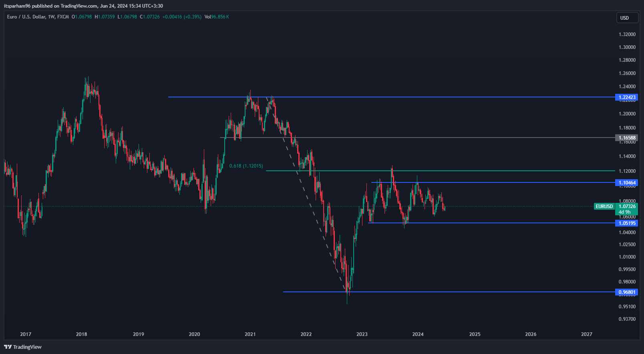644x354 pixels.
Task: Select the 1.22423 blue price label
Action: point(626,97)
